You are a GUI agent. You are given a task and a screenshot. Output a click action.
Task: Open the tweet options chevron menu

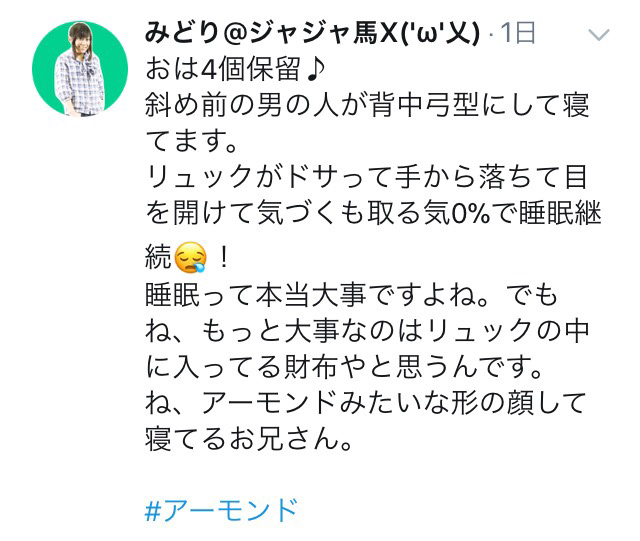[598, 35]
